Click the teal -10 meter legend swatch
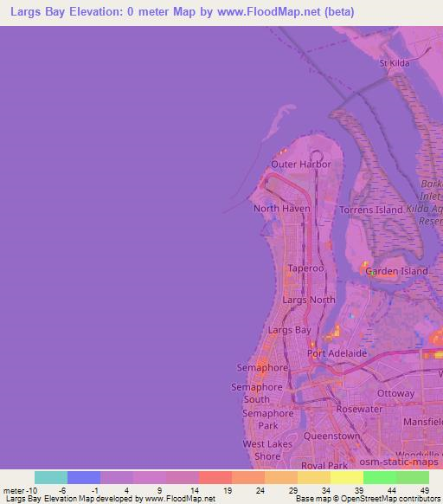 pyautogui.click(x=51, y=477)
